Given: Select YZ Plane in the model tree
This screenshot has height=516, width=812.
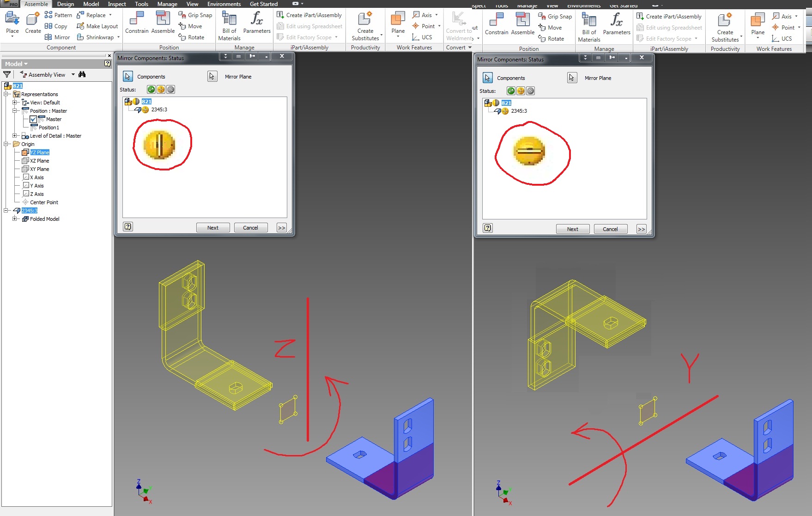Looking at the screenshot, I should 40,152.
